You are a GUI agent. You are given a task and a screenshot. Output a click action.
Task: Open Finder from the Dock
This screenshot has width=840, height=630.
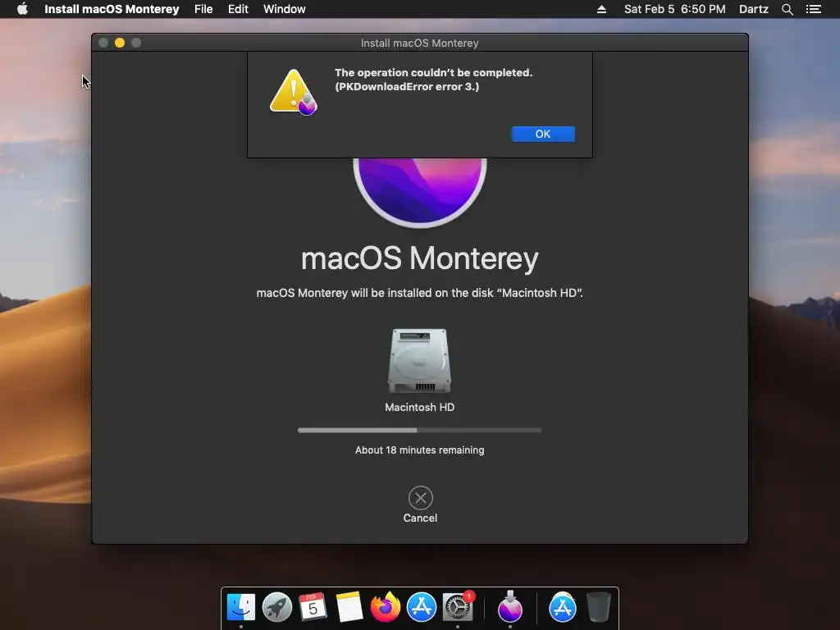click(241, 607)
